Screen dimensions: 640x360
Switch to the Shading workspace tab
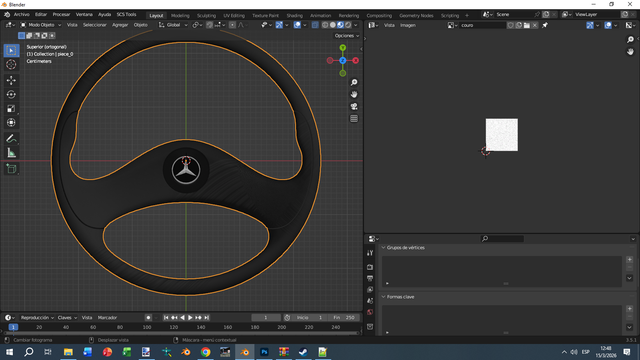point(294,16)
